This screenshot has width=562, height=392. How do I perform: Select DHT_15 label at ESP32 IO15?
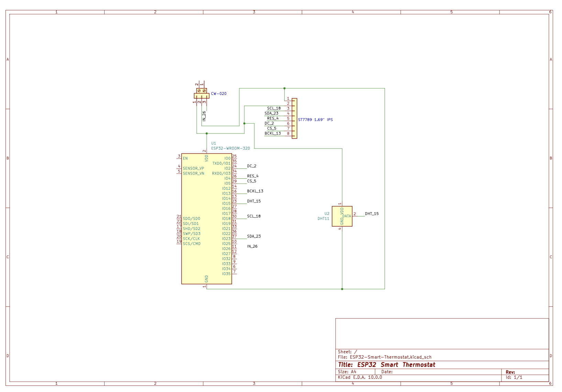coord(254,201)
